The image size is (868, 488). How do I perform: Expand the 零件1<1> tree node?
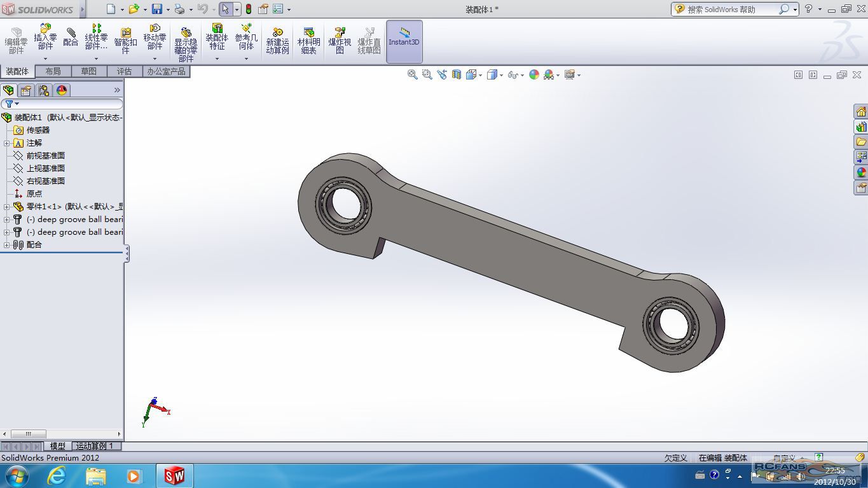click(x=7, y=207)
